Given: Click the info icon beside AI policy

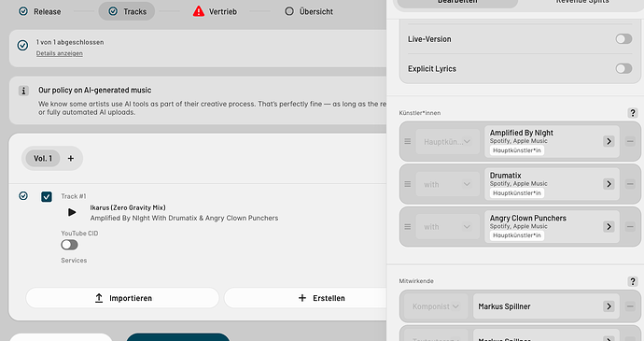Looking at the screenshot, I should pos(23,91).
